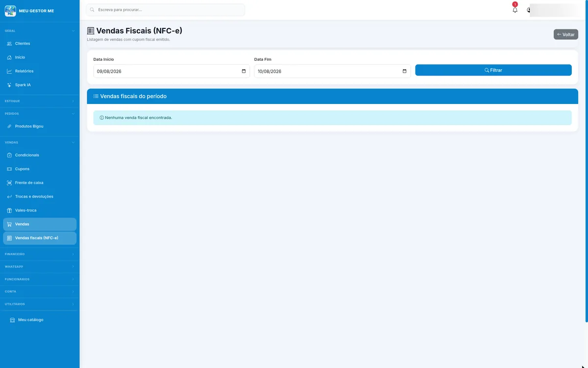Open the notifications bell icon
Screen dimensions: 588x368
point(514,10)
